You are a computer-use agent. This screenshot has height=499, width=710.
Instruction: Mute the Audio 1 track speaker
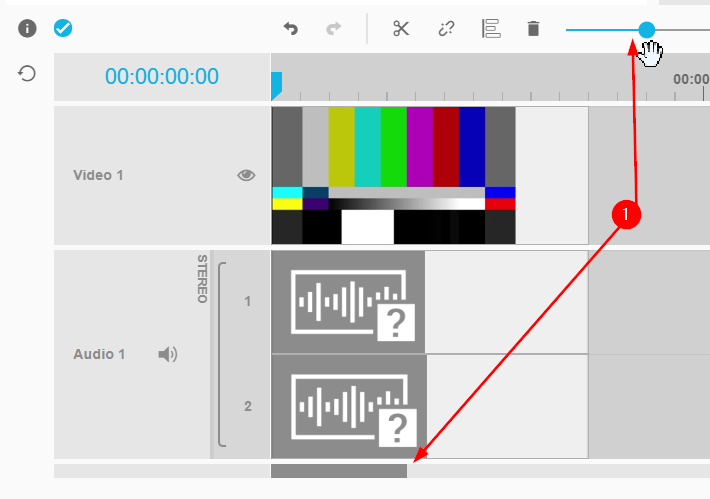click(168, 354)
